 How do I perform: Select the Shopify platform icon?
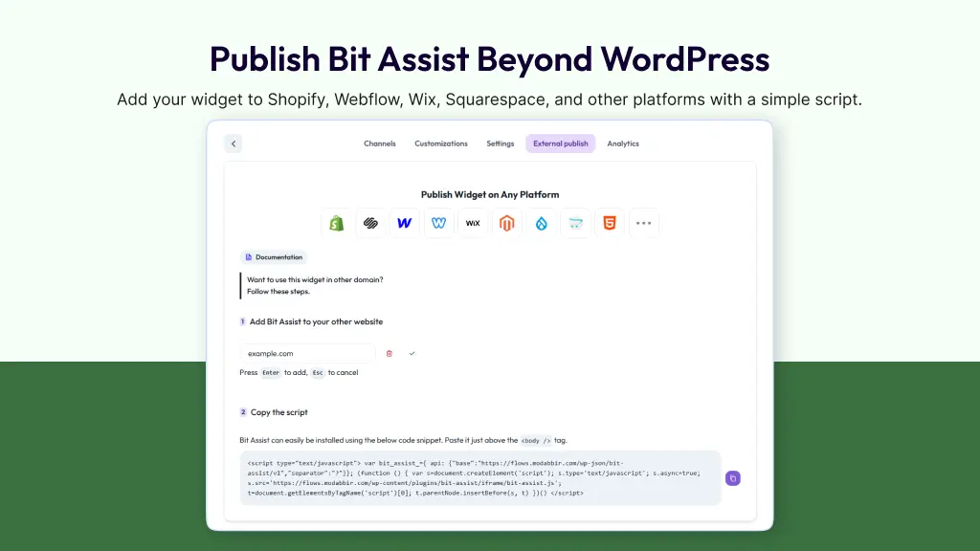(x=336, y=223)
